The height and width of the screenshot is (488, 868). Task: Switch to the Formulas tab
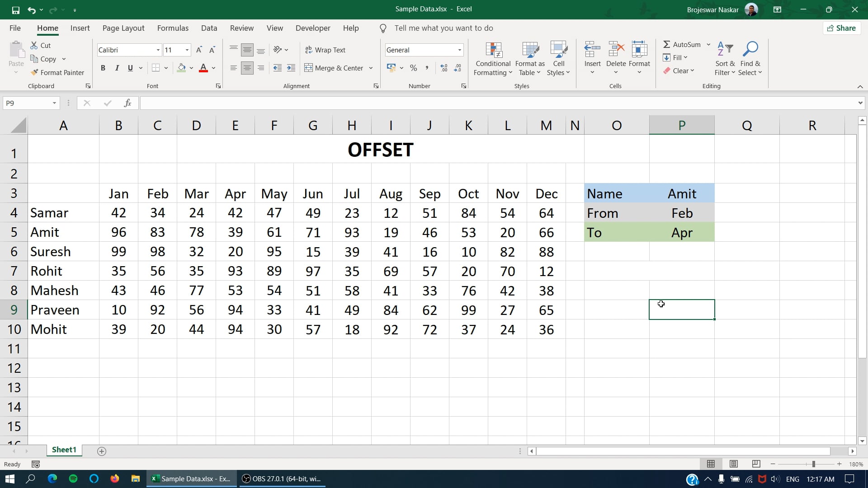click(x=173, y=28)
